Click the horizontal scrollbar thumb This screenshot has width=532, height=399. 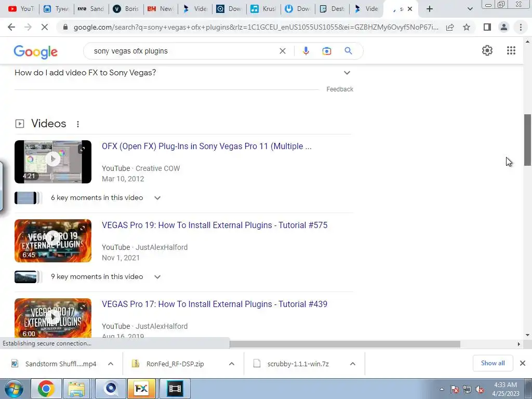coord(345,344)
